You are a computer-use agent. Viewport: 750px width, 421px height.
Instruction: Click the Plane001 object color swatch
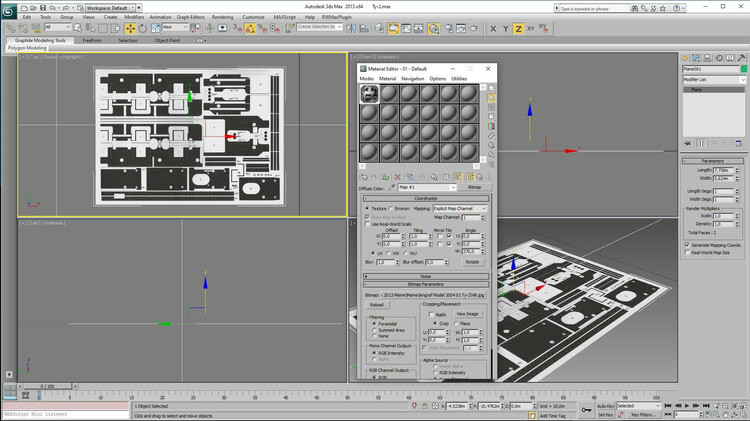(x=743, y=68)
